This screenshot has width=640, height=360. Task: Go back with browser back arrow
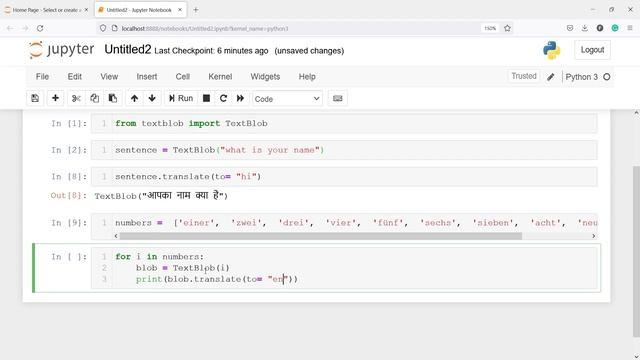(x=10, y=28)
